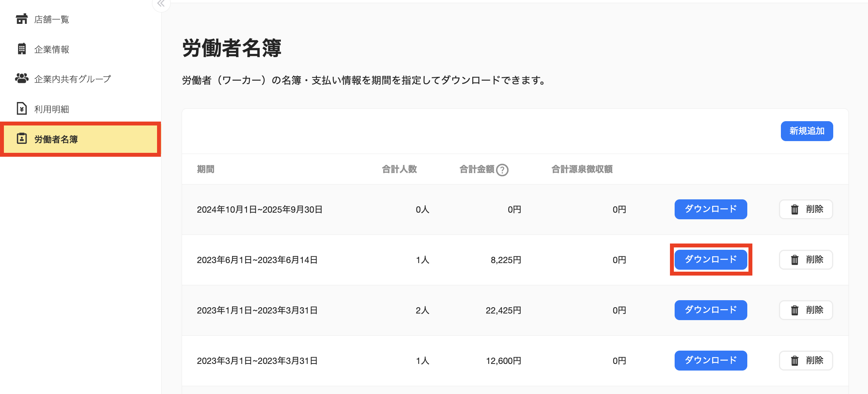Click the store icon beside 店舗一覧
The image size is (868, 394).
click(x=22, y=19)
